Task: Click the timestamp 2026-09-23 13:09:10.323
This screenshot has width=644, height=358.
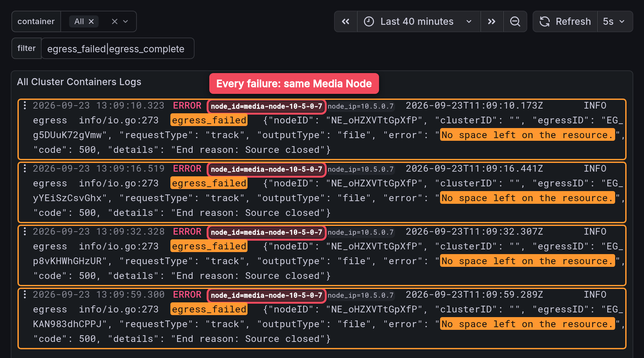Action: (99, 106)
